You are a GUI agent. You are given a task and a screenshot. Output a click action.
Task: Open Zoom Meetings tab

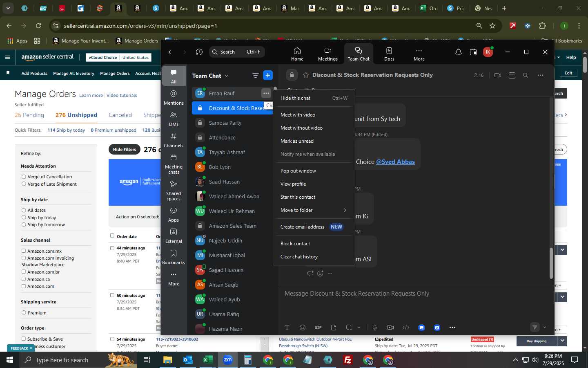coord(327,54)
